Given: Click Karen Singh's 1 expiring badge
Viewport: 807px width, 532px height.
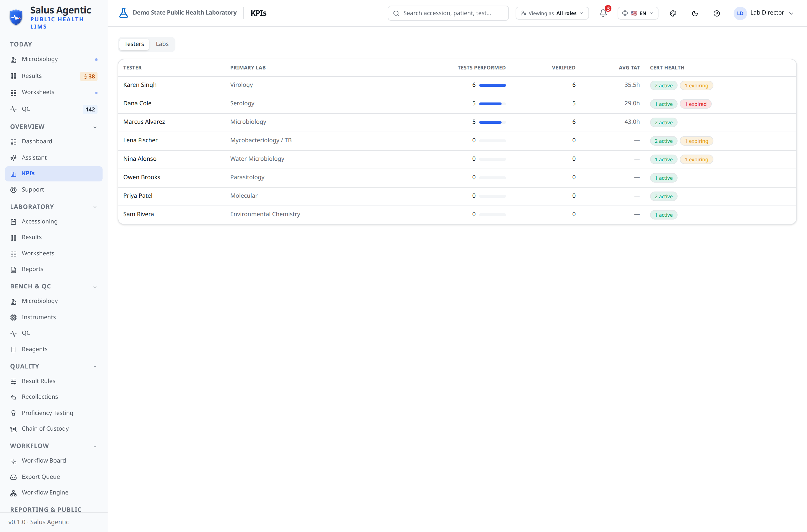Looking at the screenshot, I should tap(696, 85).
